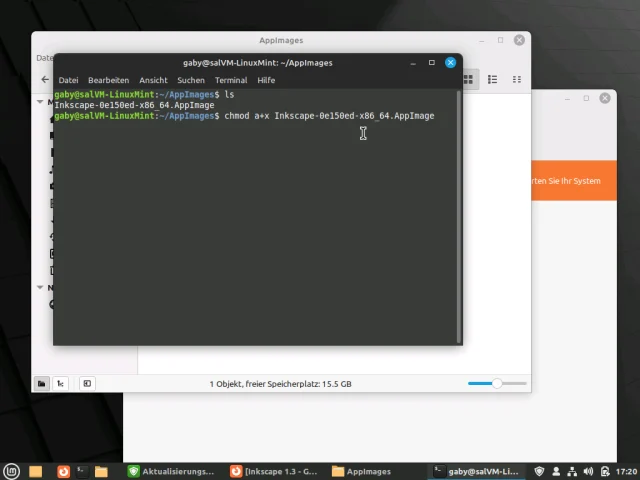
Task: Click the terminal scrollbar
Action: (459, 200)
